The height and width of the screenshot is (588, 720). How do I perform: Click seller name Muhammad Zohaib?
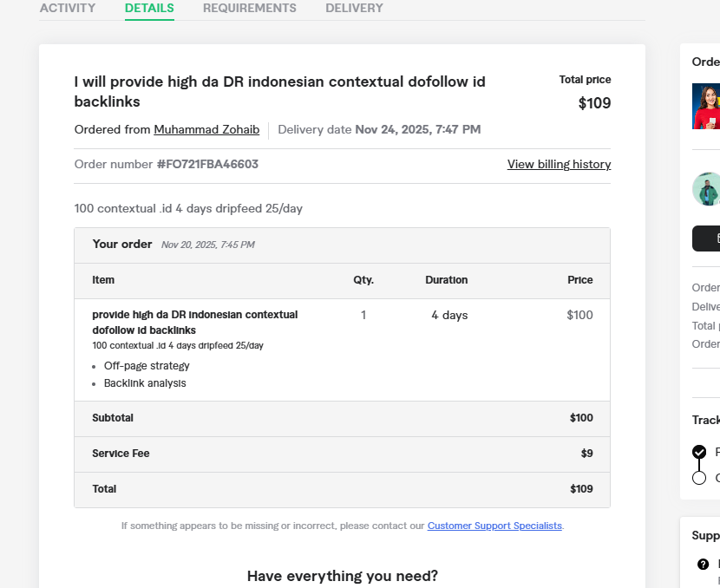tap(206, 130)
